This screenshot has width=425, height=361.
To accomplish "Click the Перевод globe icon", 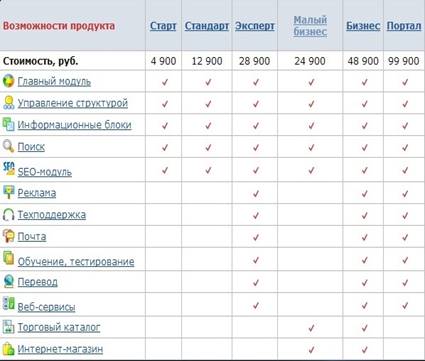I will tap(8, 281).
